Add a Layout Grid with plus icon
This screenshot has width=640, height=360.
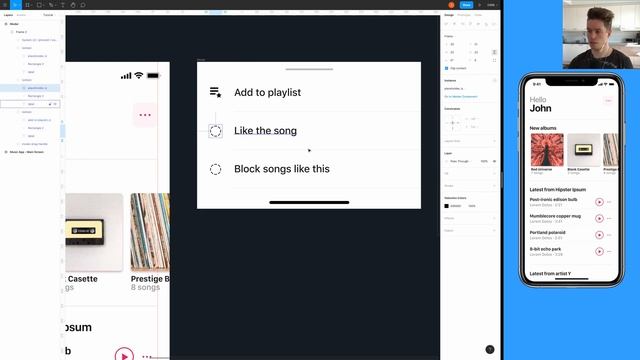click(494, 141)
